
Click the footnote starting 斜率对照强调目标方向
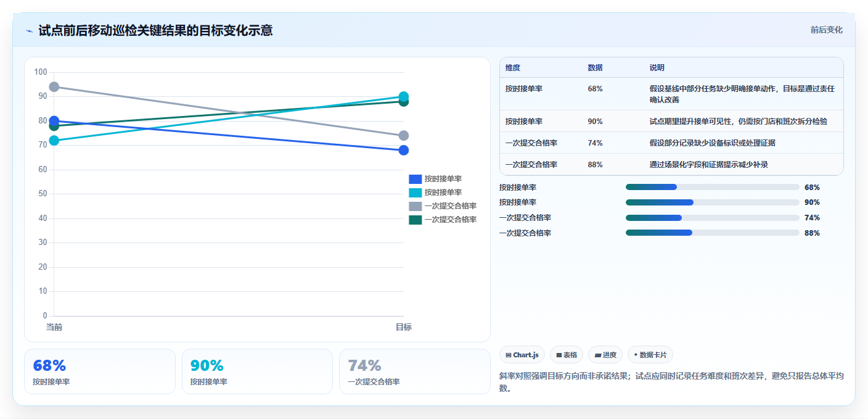(671, 382)
